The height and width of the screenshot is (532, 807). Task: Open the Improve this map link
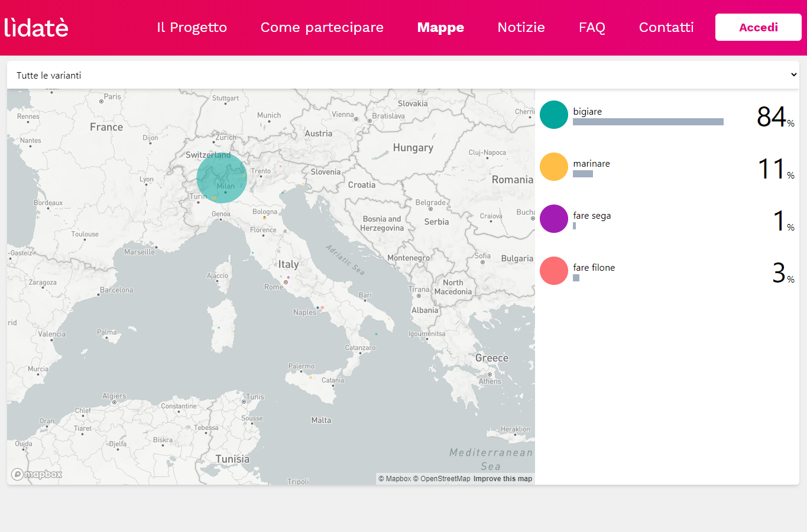point(502,478)
